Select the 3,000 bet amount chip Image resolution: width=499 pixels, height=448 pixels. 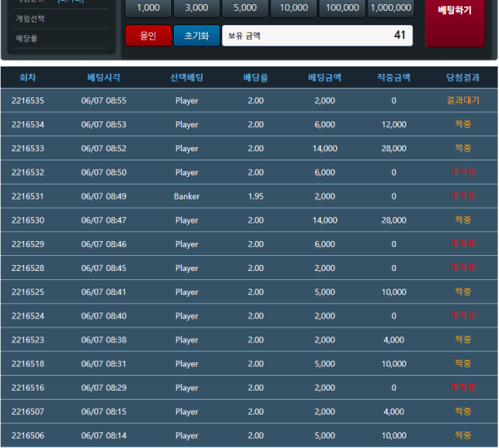[197, 7]
